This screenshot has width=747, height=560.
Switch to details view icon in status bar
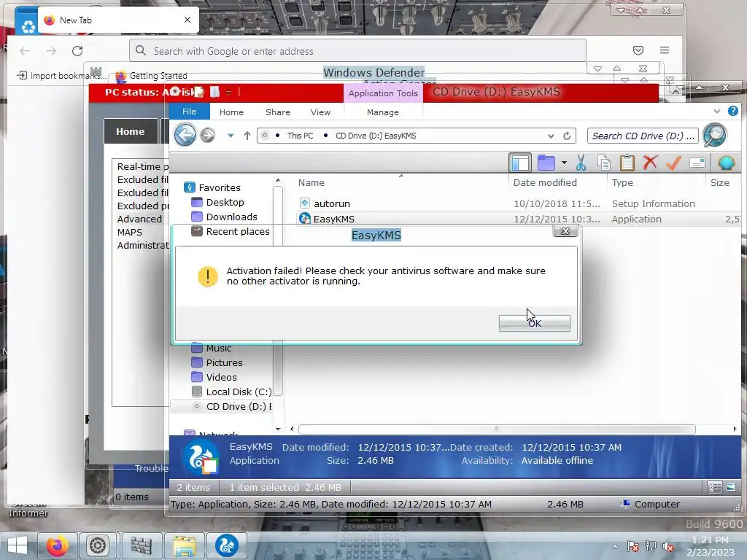click(715, 487)
